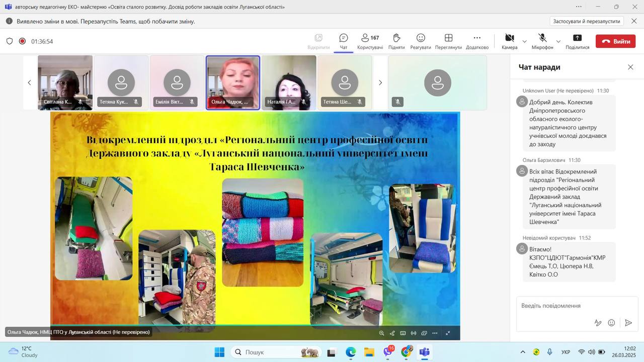Viewport: 644px width, 362px height.
Task: Open the Користувачі participants list
Action: coord(370,41)
